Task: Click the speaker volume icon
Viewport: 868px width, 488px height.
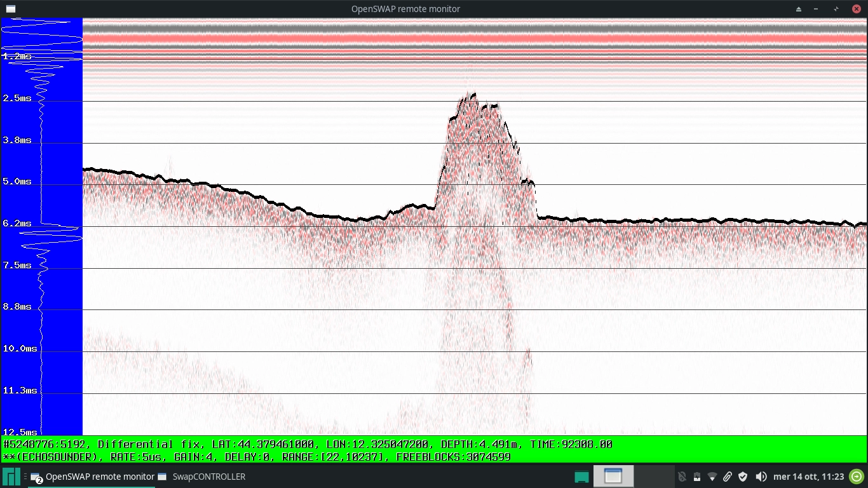Action: 761,477
